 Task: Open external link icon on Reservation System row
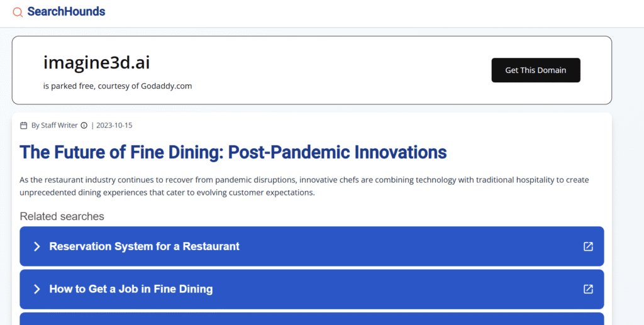pos(588,246)
